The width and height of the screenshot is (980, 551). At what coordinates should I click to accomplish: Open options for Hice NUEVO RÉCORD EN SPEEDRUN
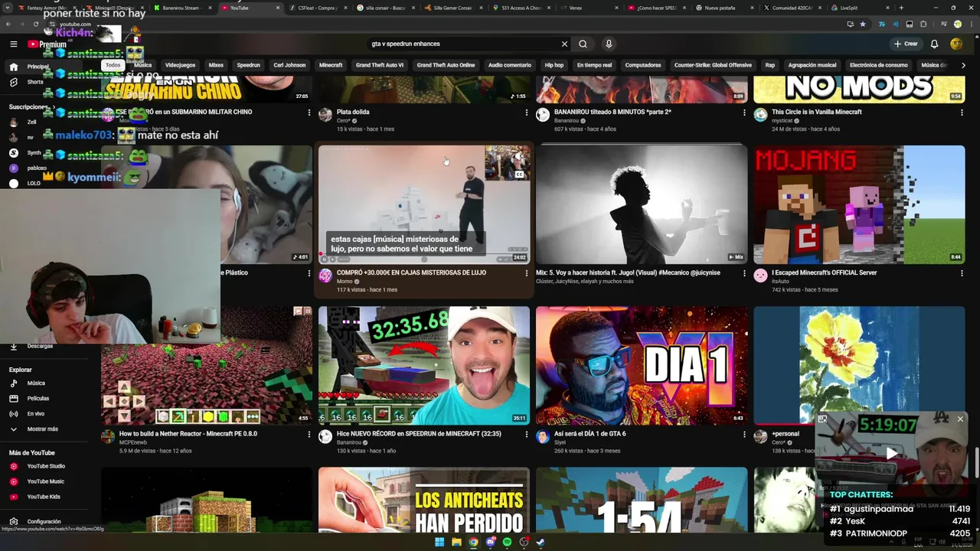point(527,434)
